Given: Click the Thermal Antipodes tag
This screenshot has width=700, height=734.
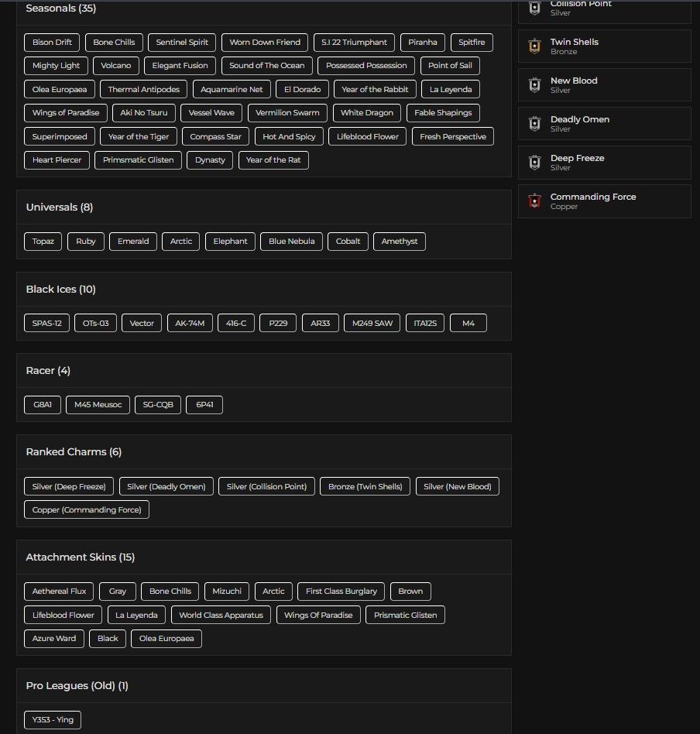Looking at the screenshot, I should [x=144, y=89].
